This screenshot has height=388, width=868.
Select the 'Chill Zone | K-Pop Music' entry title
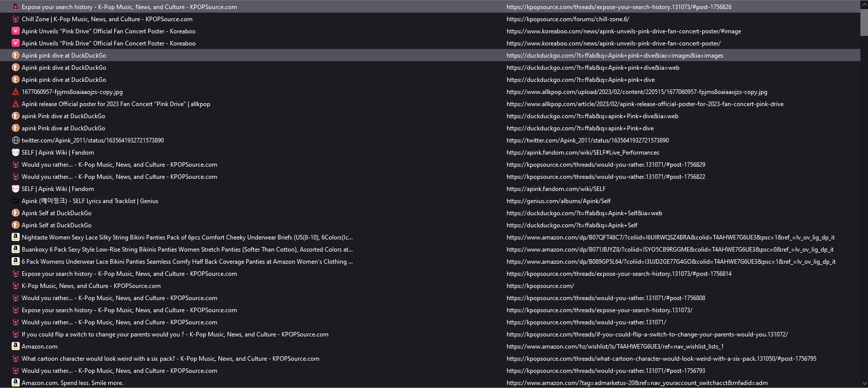pos(107,19)
